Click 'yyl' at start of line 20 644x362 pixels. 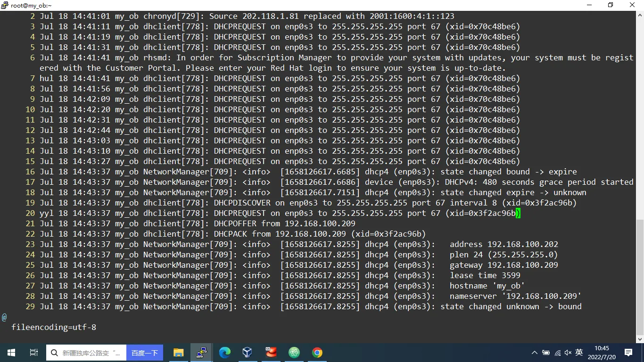pos(47,213)
